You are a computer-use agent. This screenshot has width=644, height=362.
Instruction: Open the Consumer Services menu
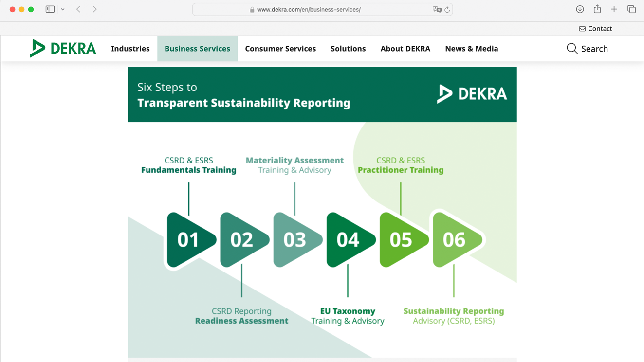pyautogui.click(x=280, y=49)
